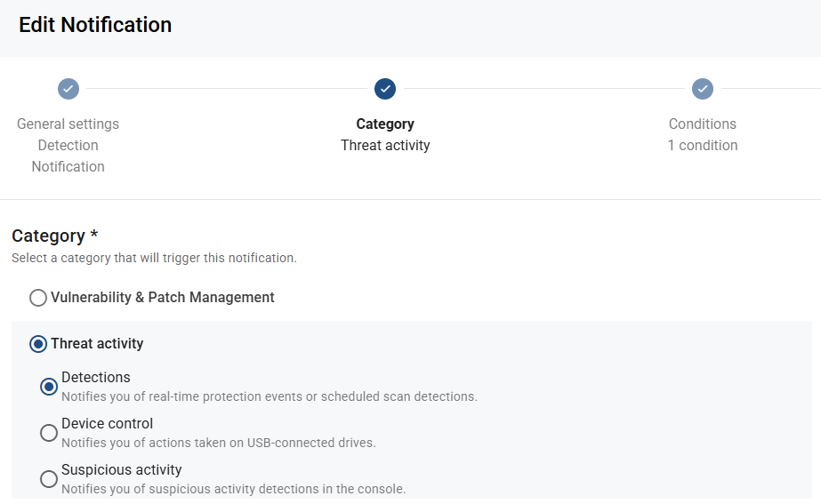Click the 'Notification' text under General settings
821x504 pixels.
68,167
